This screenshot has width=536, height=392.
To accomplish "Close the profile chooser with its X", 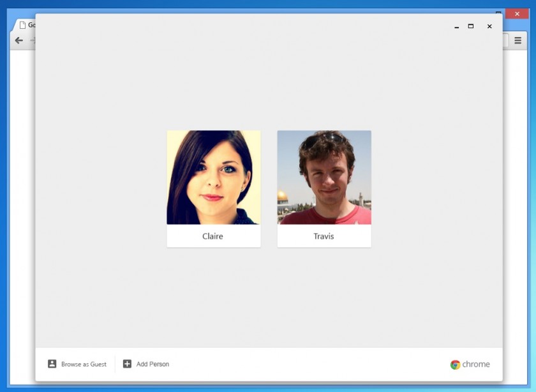I will tap(489, 27).
